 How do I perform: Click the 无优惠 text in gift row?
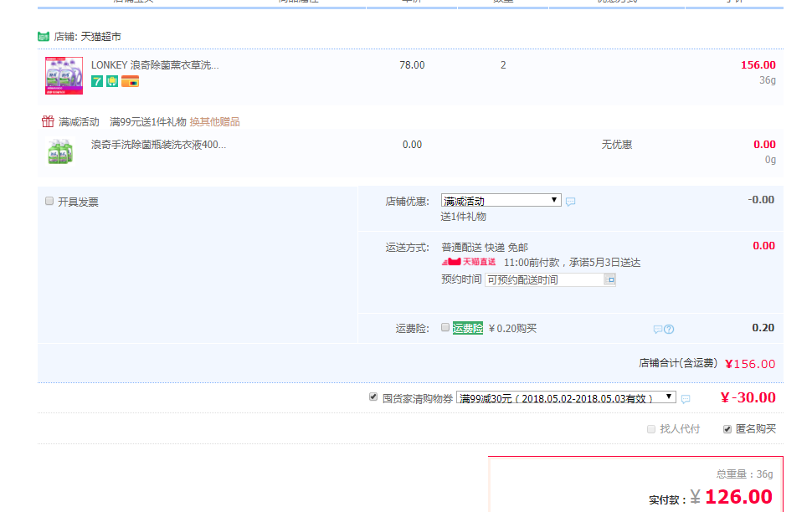(617, 145)
